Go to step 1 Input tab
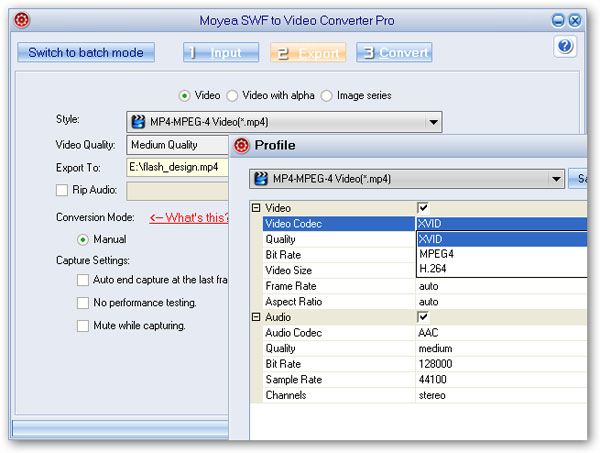Screen dimensions: 600x453 (x=221, y=52)
